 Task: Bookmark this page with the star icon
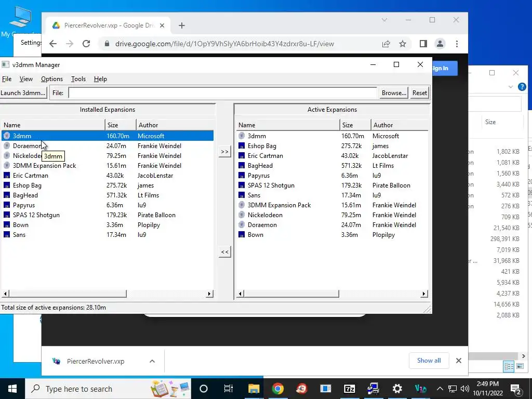pyautogui.click(x=403, y=44)
